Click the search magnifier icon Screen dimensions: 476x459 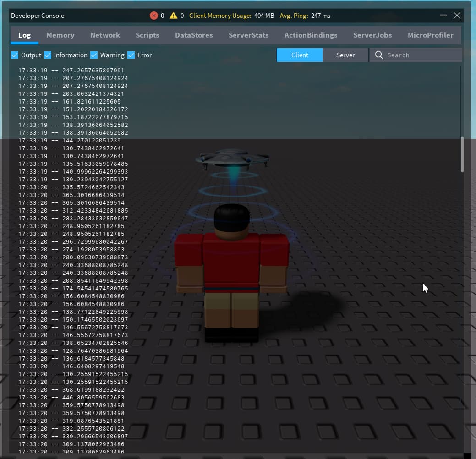pyautogui.click(x=379, y=55)
